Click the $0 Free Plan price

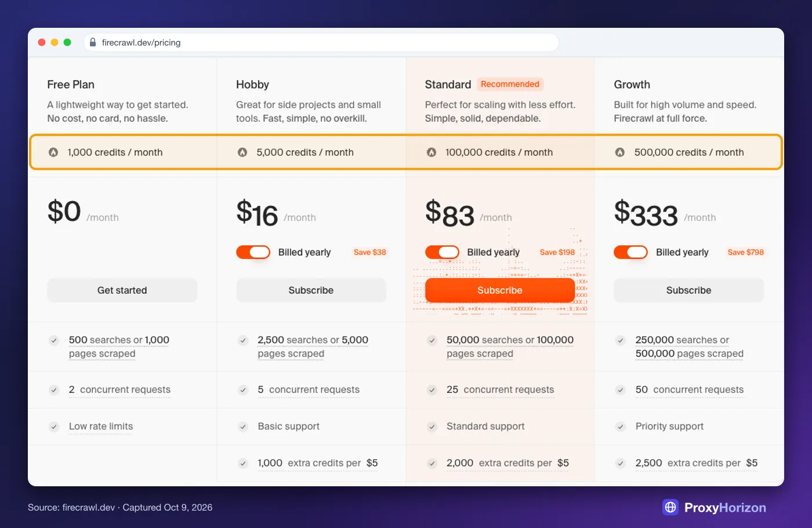(64, 211)
